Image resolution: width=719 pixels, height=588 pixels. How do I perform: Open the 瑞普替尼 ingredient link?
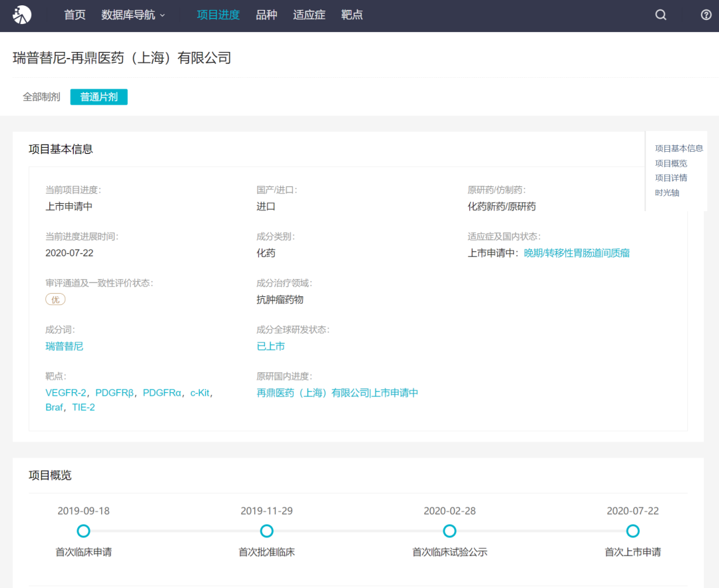tap(64, 346)
